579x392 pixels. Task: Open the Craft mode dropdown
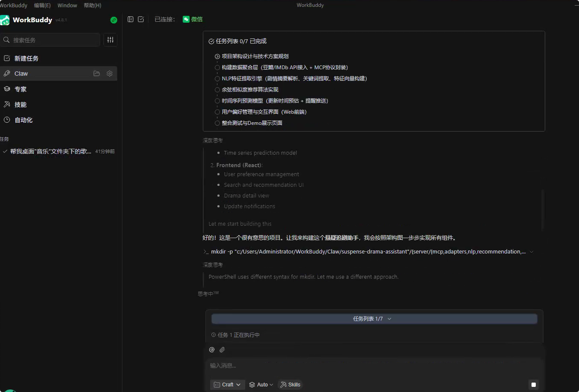(228, 385)
